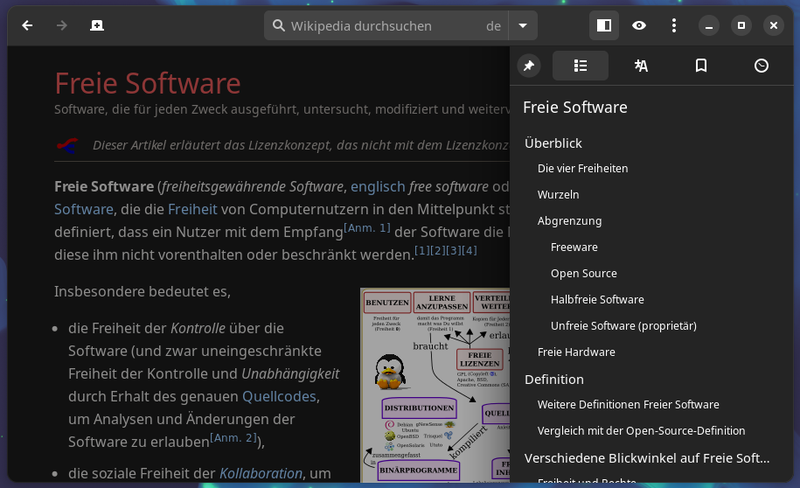This screenshot has width=800, height=488.
Task: Click the article title 'Freie Software'
Action: (147, 83)
